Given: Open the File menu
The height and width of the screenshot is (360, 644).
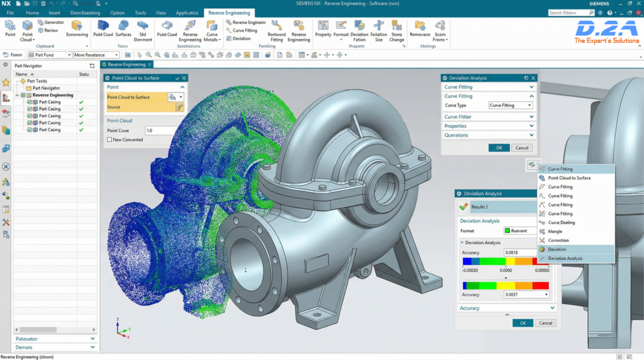Looking at the screenshot, I should click(x=10, y=13).
